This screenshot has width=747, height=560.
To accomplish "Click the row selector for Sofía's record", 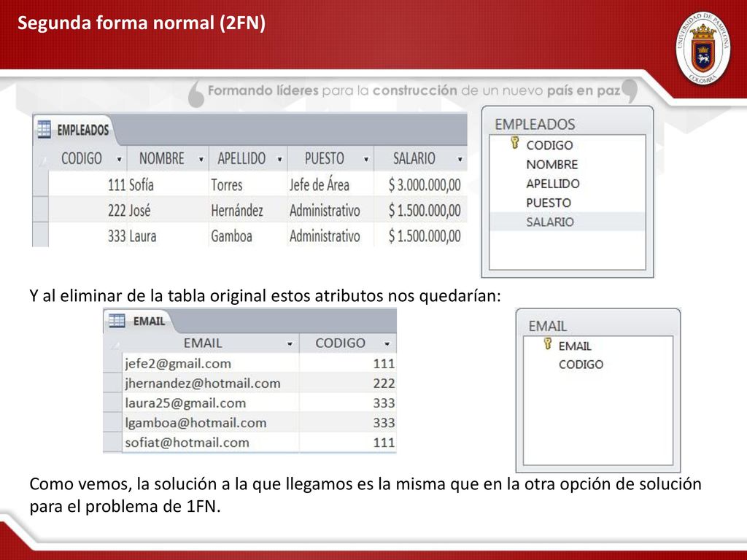I will pyautogui.click(x=41, y=184).
